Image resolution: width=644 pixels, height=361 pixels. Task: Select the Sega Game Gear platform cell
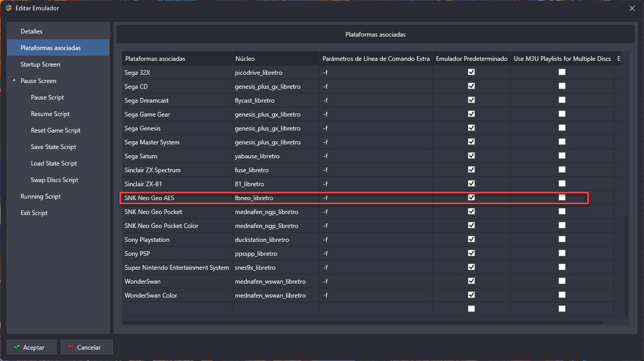pyautogui.click(x=177, y=114)
